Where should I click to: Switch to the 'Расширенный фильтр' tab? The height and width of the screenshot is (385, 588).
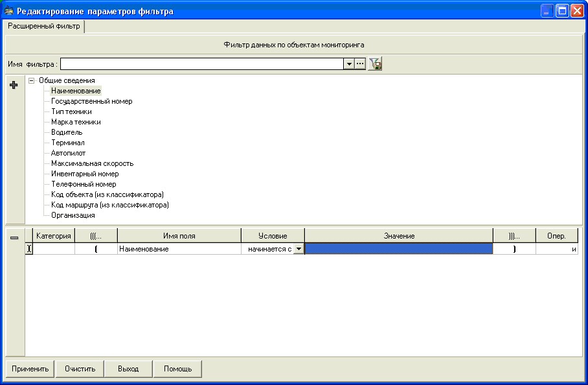[44, 27]
